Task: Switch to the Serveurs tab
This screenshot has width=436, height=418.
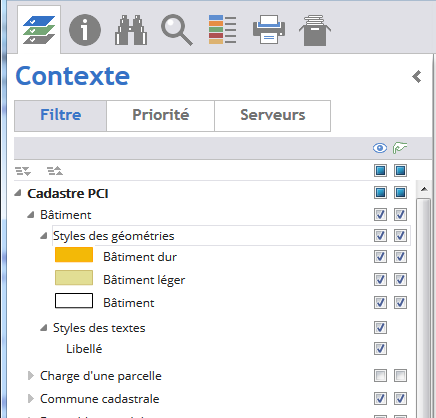Action: pos(272,116)
